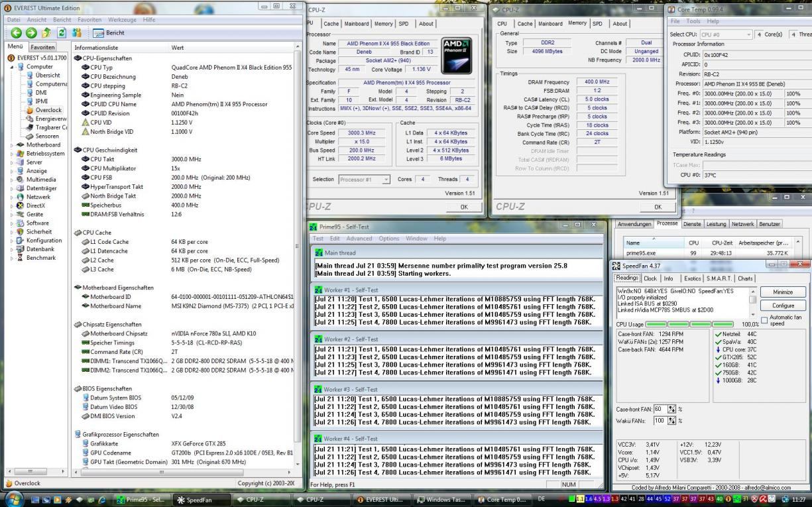Open the Select CPU dropdown in Core Temp
Viewport: 812px width, 507px height.
[726, 34]
